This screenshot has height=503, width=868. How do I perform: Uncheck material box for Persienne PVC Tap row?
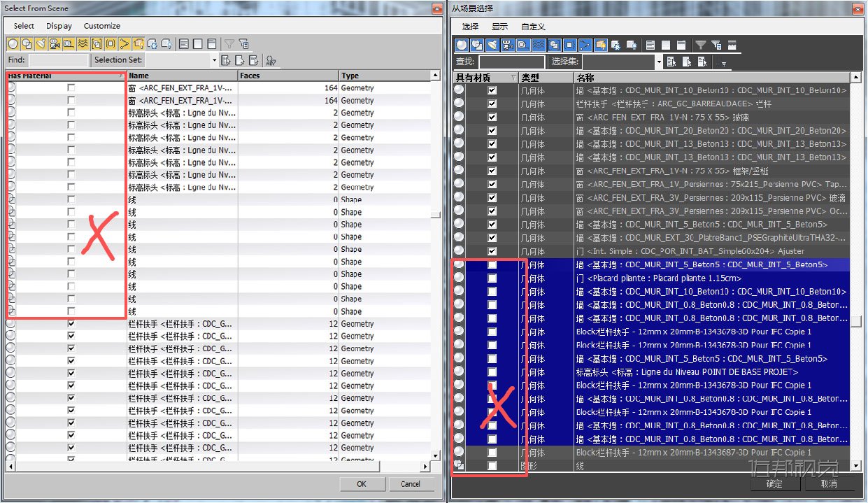pyautogui.click(x=492, y=184)
